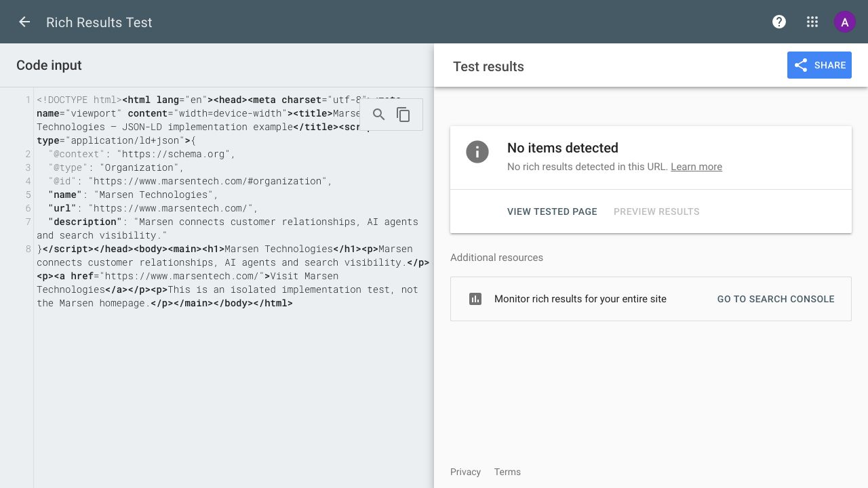The width and height of the screenshot is (868, 488).
Task: Click Monitor rich results for your entire site
Action: point(580,299)
